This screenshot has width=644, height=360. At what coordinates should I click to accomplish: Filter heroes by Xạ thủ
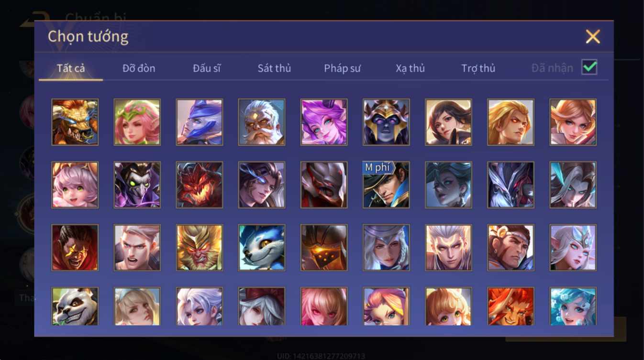(x=410, y=68)
